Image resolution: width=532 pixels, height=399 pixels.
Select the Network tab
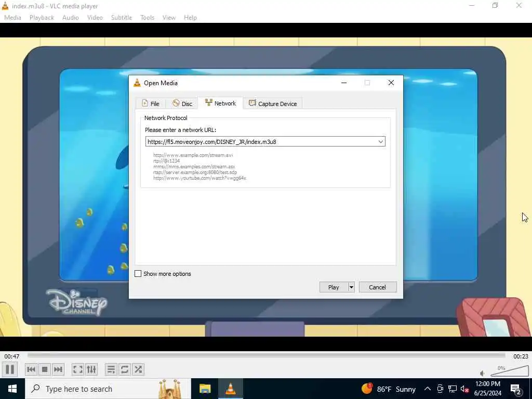coord(220,103)
